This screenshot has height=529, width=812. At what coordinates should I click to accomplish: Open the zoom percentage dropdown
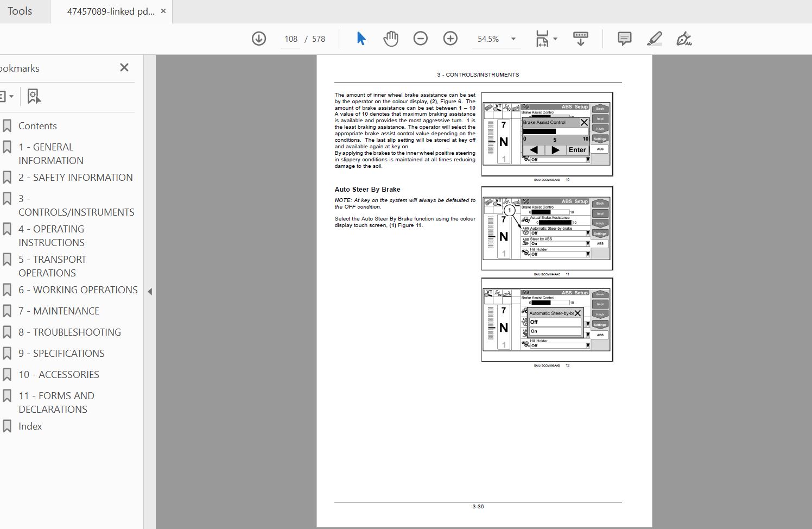click(x=513, y=39)
